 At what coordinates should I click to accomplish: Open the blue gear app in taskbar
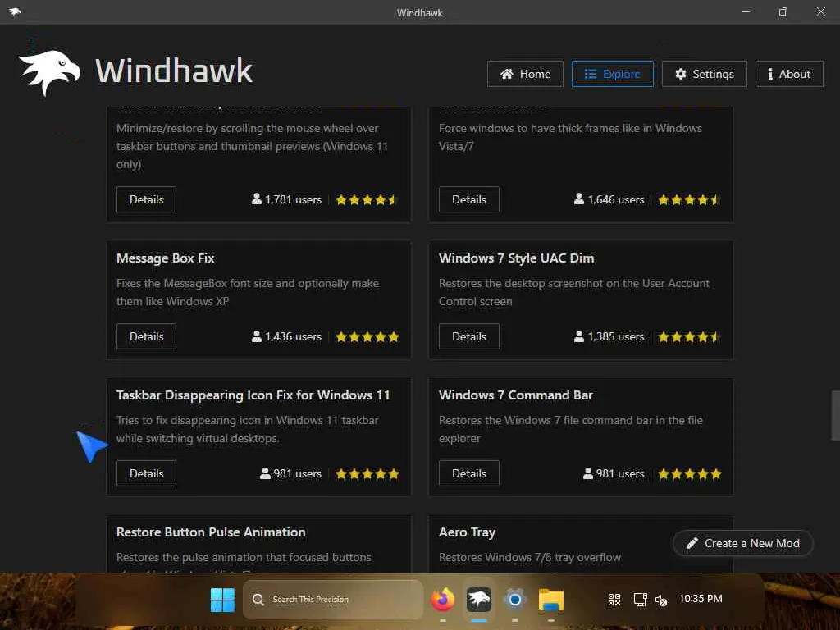pyautogui.click(x=515, y=600)
